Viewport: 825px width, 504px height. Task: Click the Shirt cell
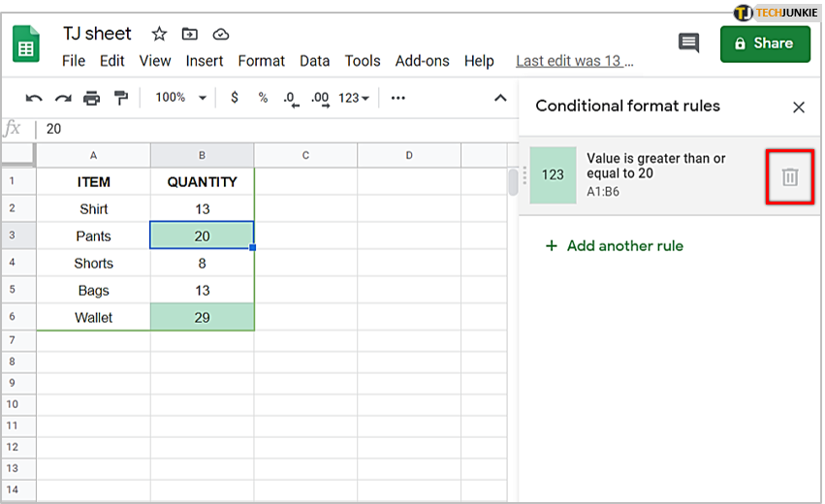click(x=94, y=208)
